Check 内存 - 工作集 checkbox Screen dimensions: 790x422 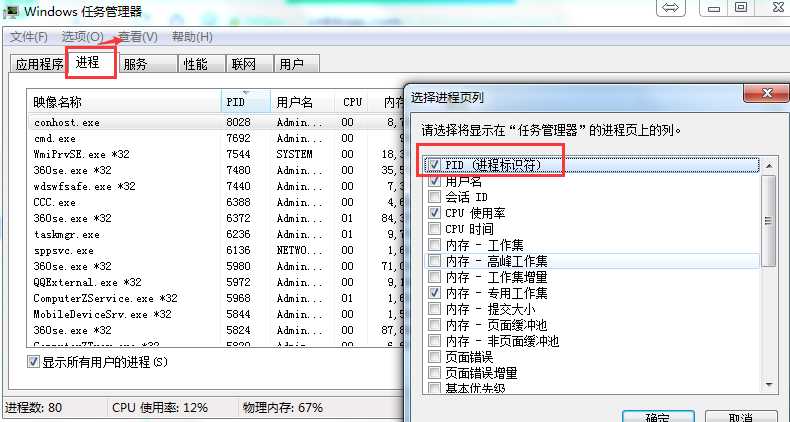[434, 245]
